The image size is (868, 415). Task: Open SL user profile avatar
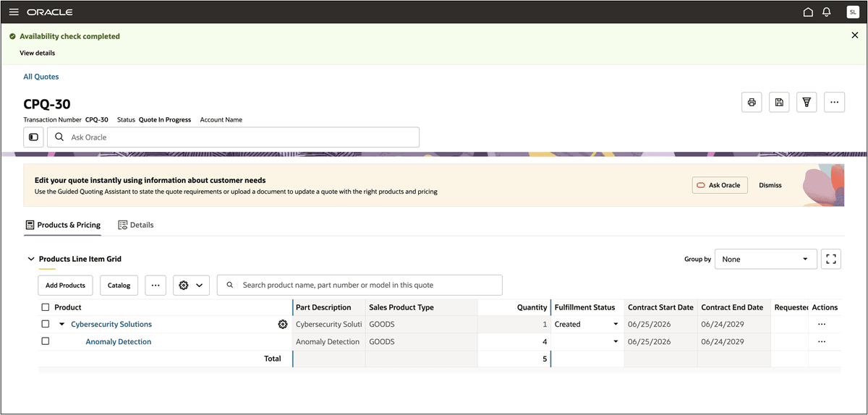tap(852, 12)
